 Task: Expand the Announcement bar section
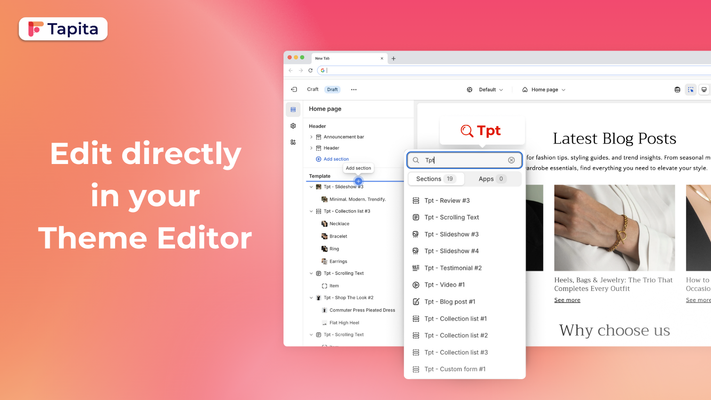pyautogui.click(x=311, y=137)
